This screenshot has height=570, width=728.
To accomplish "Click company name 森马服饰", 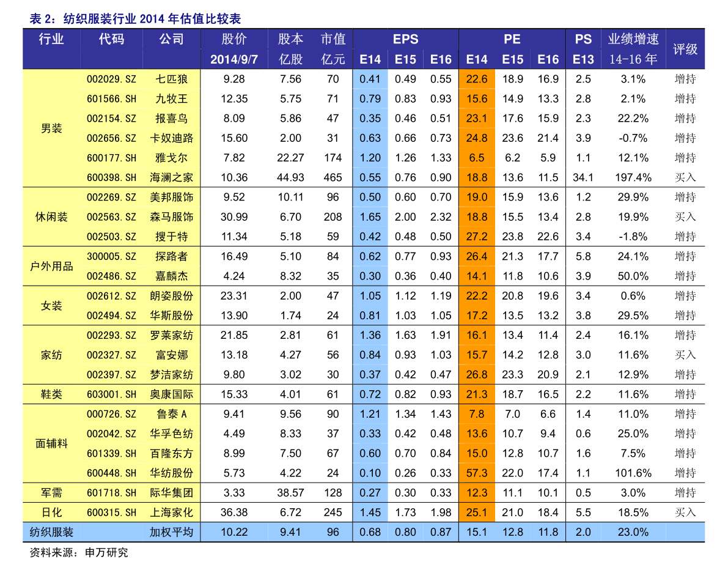I will 171,217.
